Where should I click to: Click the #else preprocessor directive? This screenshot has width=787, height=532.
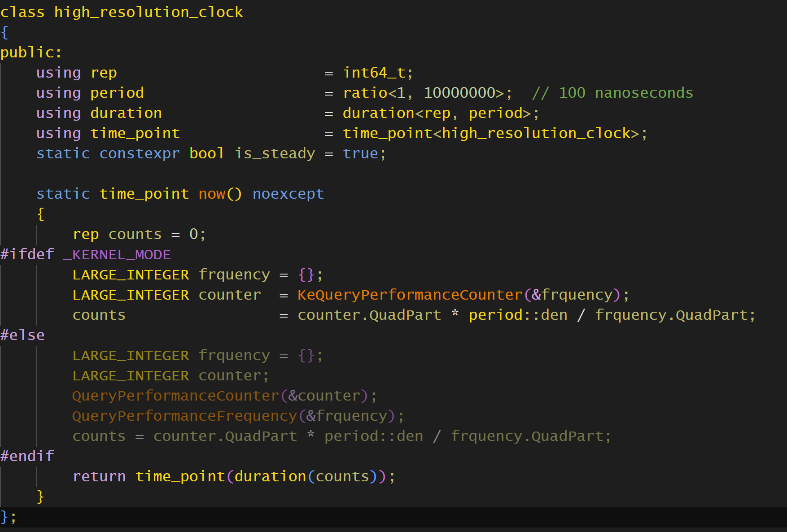[x=22, y=335]
